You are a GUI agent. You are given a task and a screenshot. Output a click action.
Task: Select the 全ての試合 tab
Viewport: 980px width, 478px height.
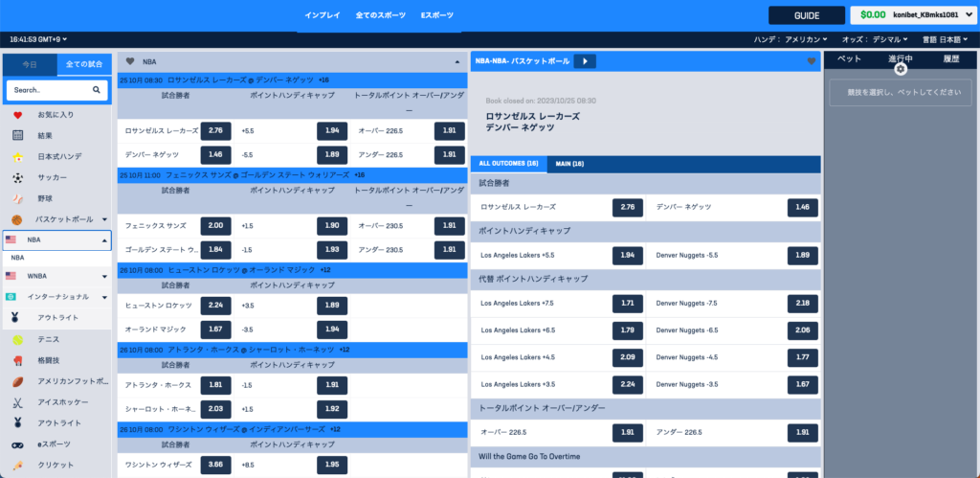(x=84, y=64)
